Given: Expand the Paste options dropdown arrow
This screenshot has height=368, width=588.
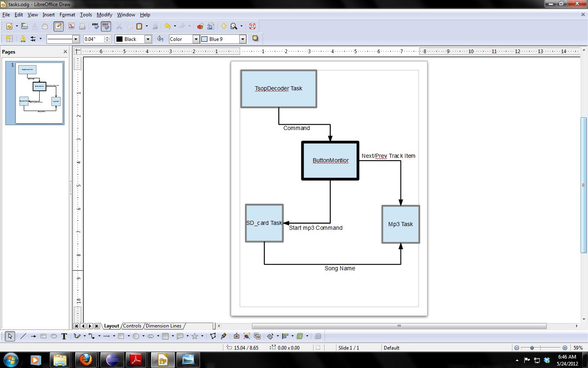Looking at the screenshot, I should [147, 26].
